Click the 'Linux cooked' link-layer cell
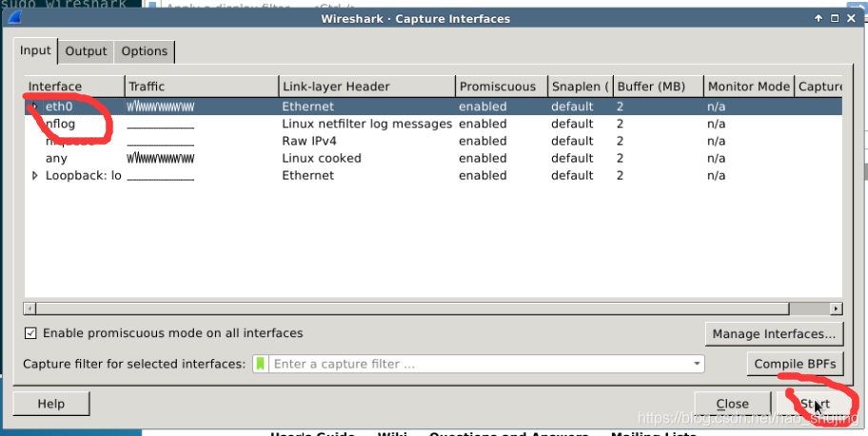This screenshot has height=436, width=868. point(322,158)
